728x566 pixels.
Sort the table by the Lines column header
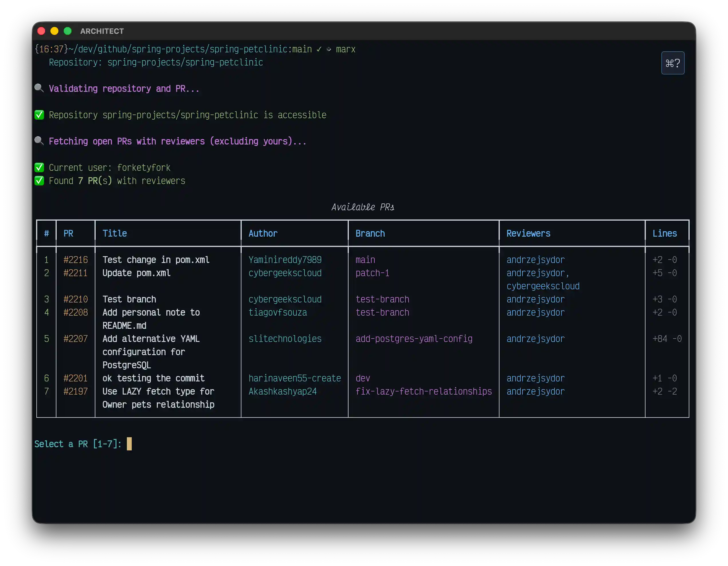(665, 233)
